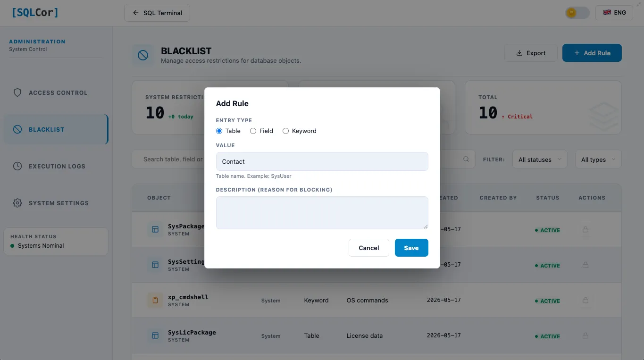Click the gear icon for System Settings

17,203
